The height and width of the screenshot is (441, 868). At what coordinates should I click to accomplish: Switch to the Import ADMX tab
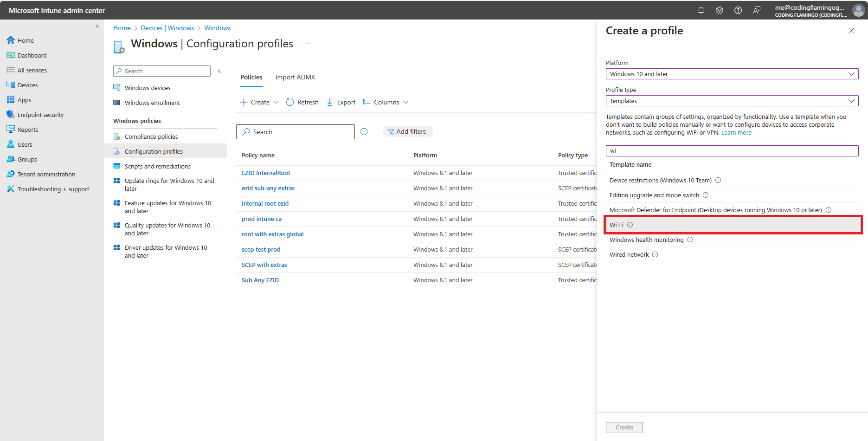[x=295, y=77]
